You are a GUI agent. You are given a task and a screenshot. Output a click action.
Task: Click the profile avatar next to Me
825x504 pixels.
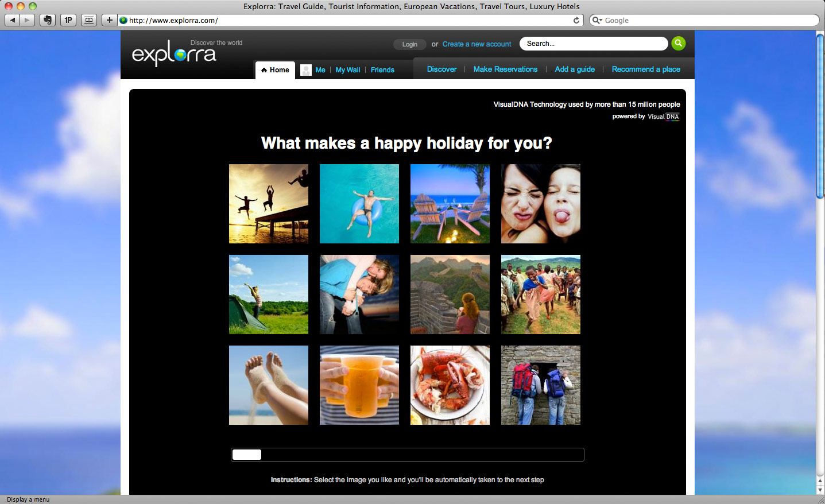(x=306, y=70)
